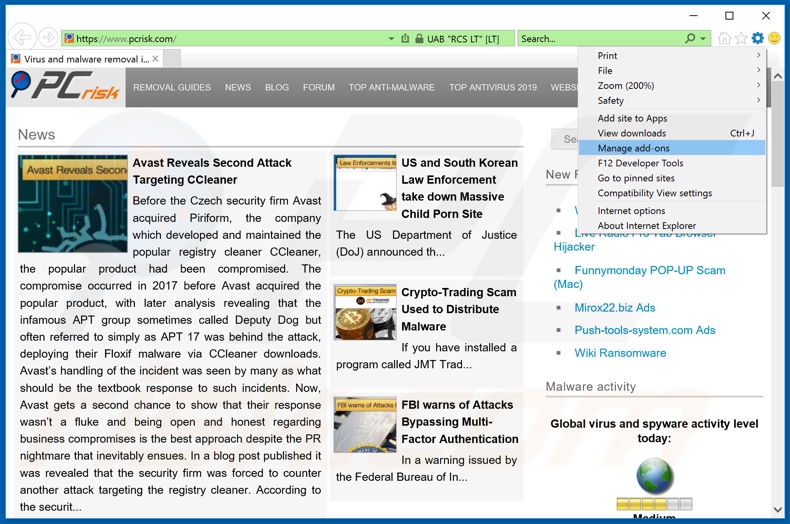790x524 pixels.
Task: Open Mirox22.biz Ads link
Action: click(x=615, y=308)
